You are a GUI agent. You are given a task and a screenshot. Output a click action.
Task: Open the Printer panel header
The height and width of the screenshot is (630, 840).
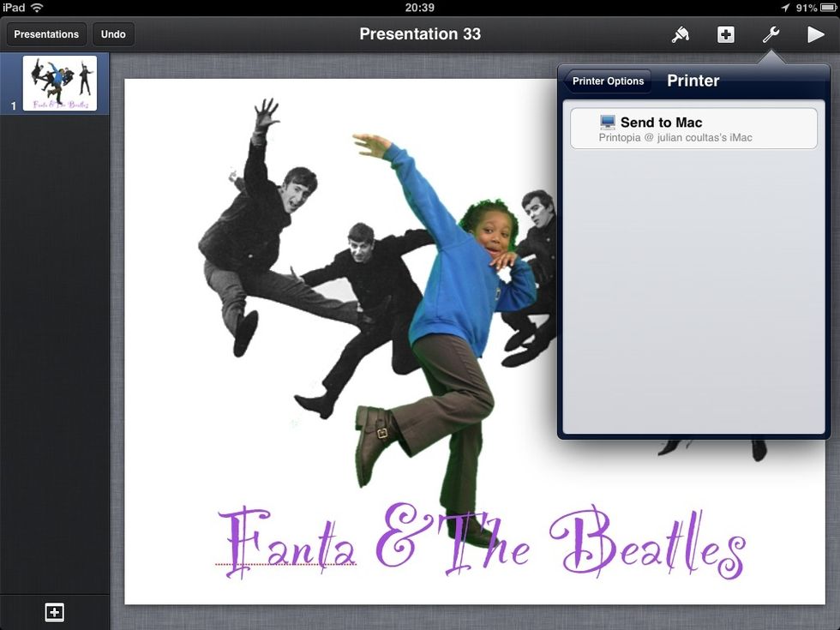(x=693, y=81)
